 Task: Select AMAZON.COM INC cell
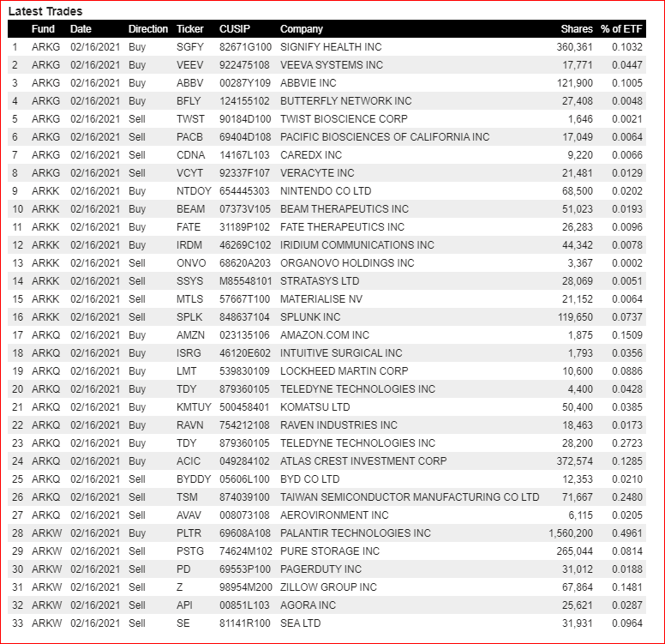pyautogui.click(x=325, y=335)
